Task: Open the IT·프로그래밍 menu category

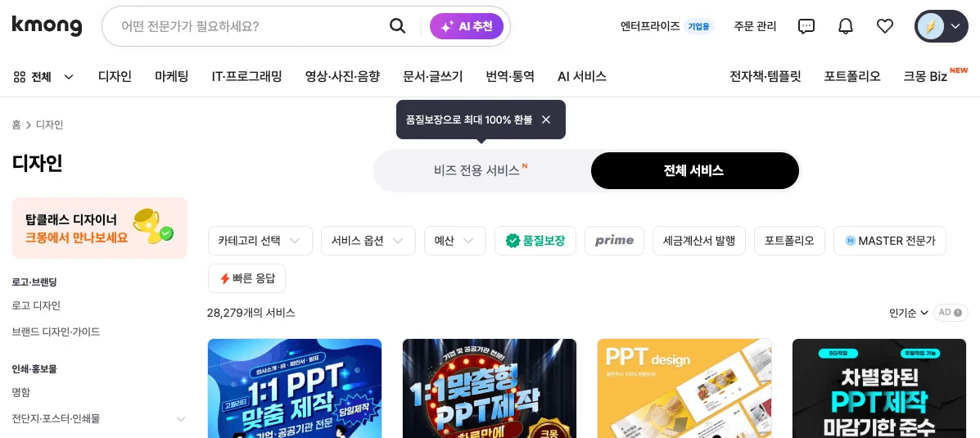Action: [246, 76]
